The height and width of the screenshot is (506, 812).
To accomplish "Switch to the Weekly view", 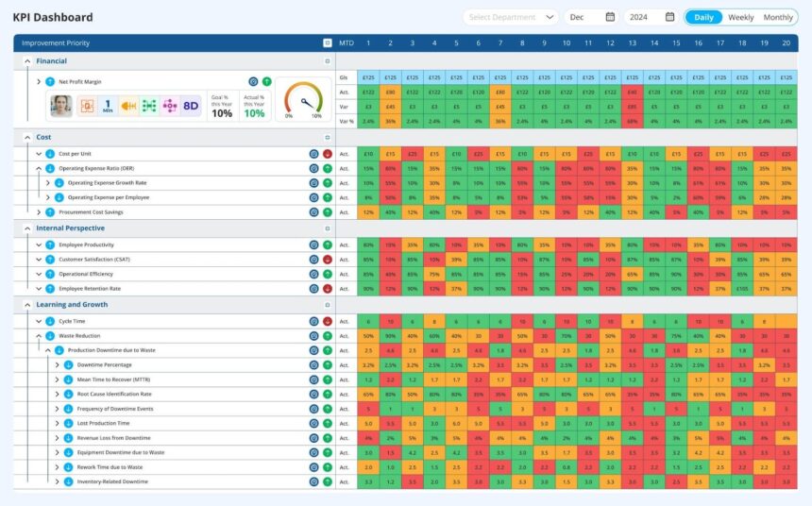I will tap(740, 17).
